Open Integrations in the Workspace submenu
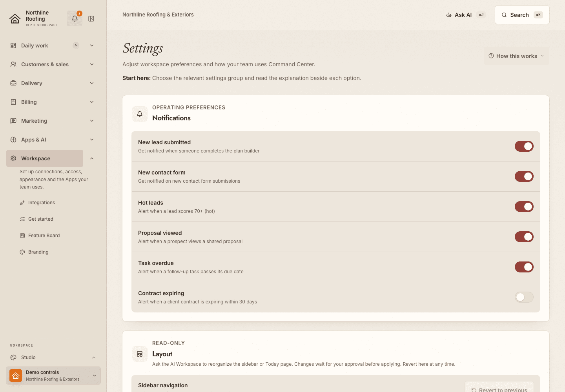The height and width of the screenshot is (392, 565). pyautogui.click(x=42, y=203)
